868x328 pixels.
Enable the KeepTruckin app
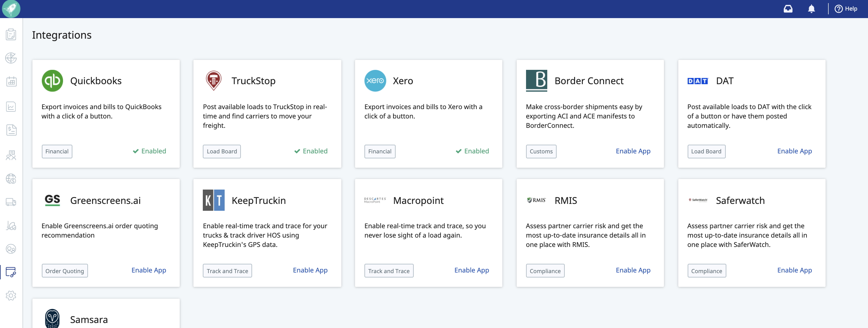pyautogui.click(x=310, y=270)
